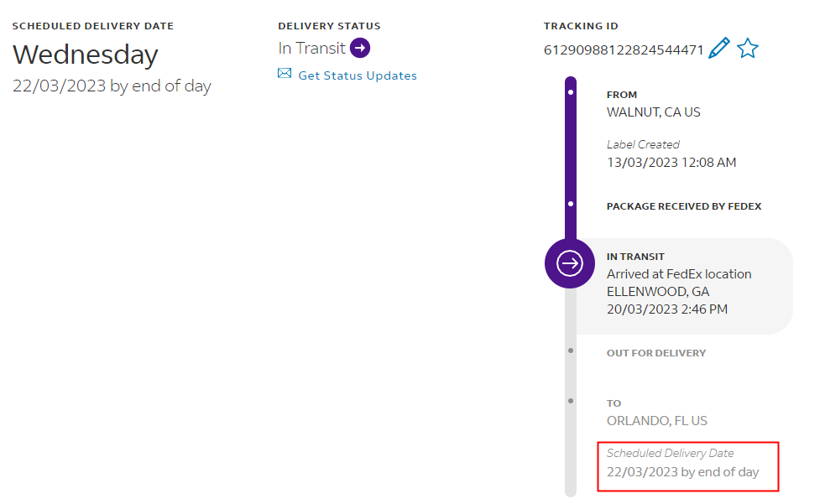Image resolution: width=825 pixels, height=504 pixels.
Task: Star this shipment as a favorite
Action: point(747,49)
